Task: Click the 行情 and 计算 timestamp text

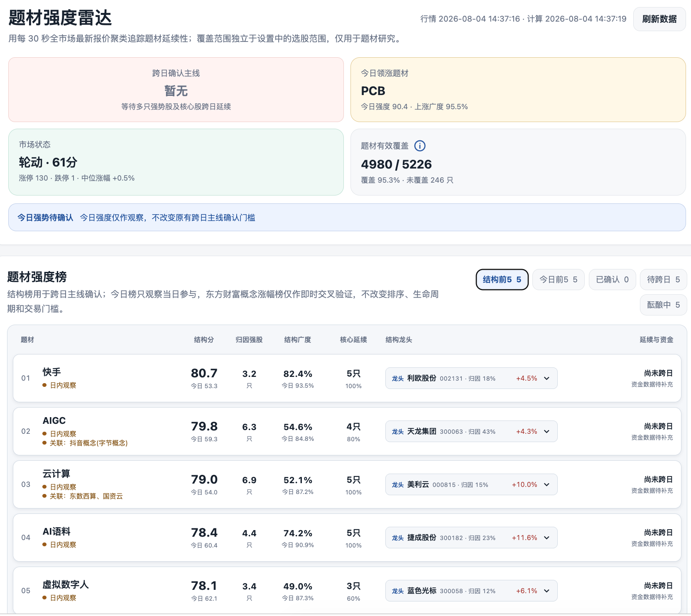Action: pyautogui.click(x=523, y=19)
